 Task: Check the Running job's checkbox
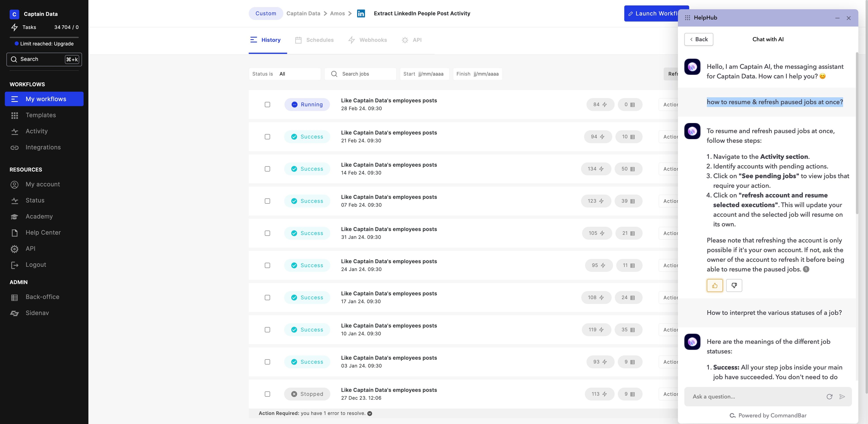point(267,105)
